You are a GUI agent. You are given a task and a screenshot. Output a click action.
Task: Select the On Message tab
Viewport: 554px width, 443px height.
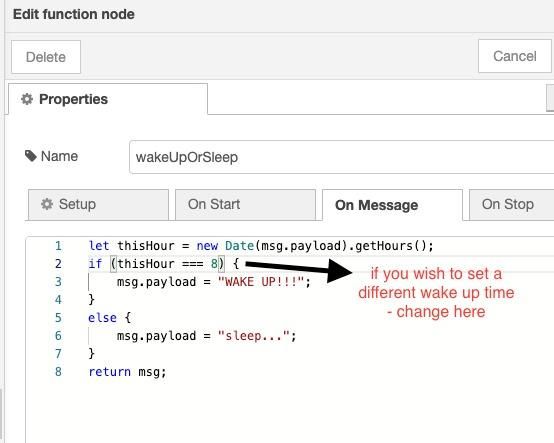pyautogui.click(x=392, y=205)
